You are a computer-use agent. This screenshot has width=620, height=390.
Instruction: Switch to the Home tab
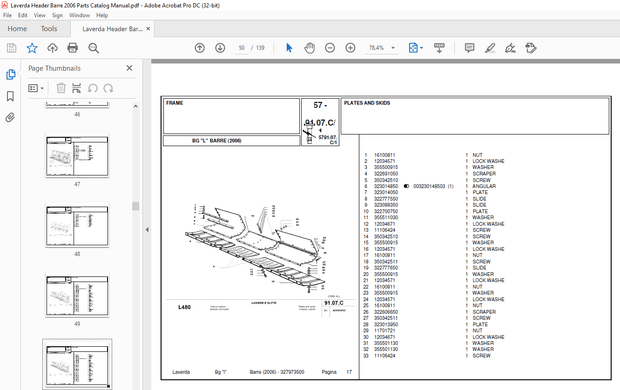[x=17, y=28]
